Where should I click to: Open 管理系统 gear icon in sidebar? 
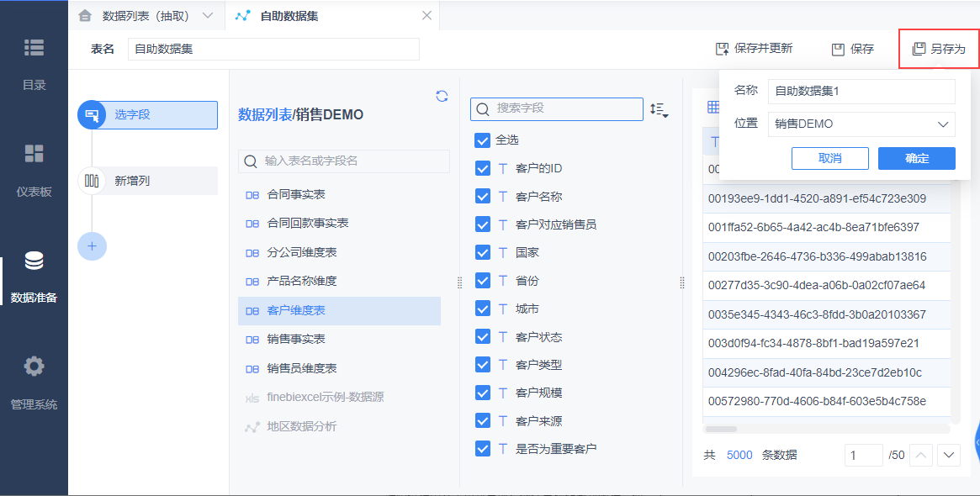pyautogui.click(x=34, y=366)
